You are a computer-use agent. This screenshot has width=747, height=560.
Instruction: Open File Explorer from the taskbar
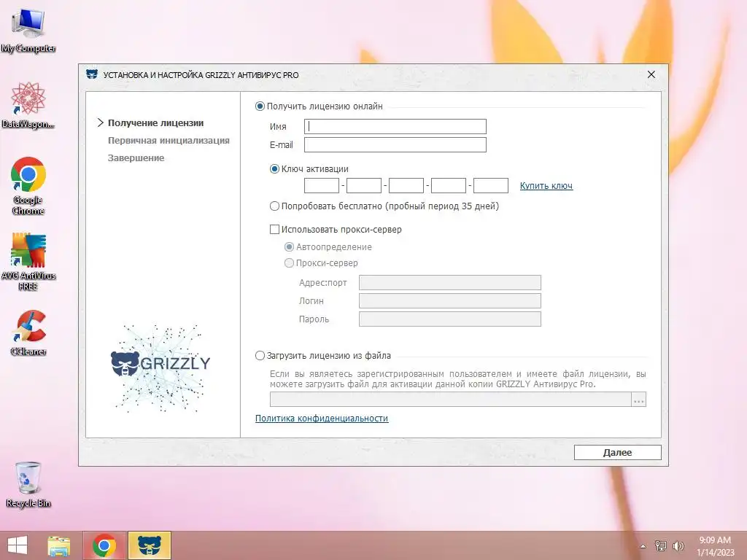(59, 545)
